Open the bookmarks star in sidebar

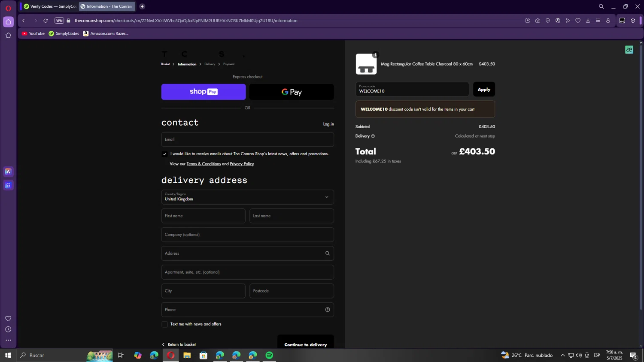[x=8, y=36]
